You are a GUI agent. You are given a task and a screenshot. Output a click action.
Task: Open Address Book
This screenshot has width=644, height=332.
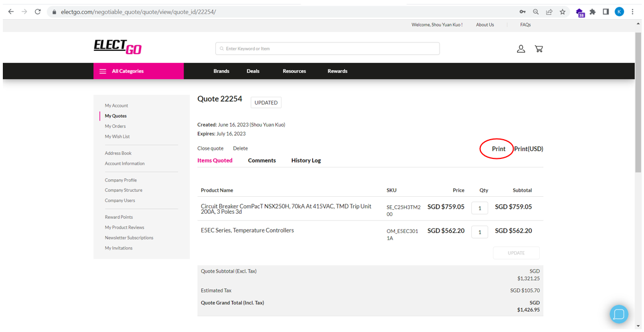(118, 153)
